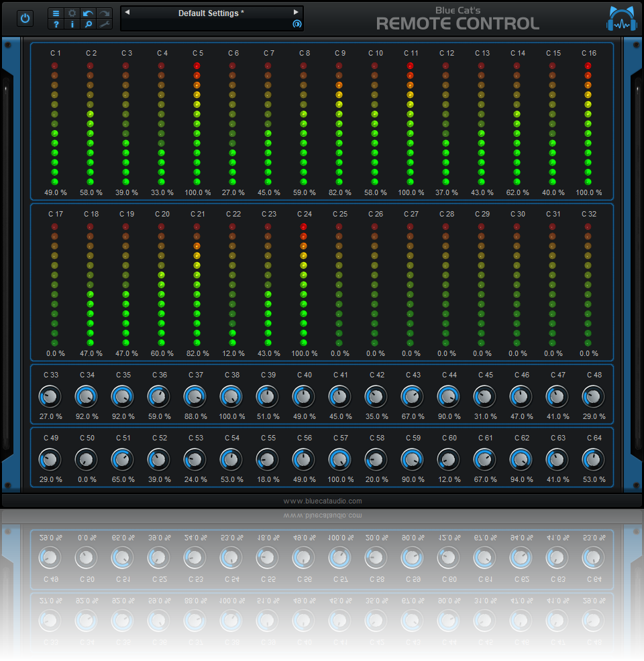Click the C 46 label
The height and width of the screenshot is (661, 644).
pyautogui.click(x=522, y=375)
